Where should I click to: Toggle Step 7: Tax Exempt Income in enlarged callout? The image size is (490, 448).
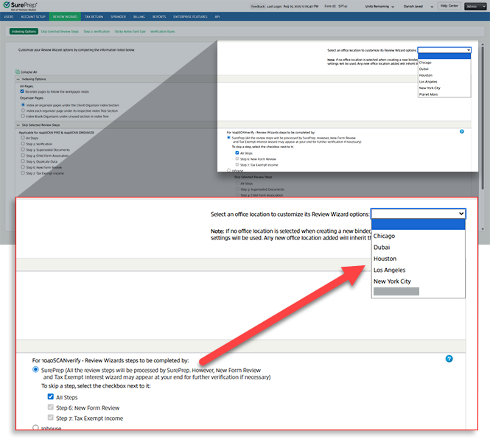click(50, 417)
